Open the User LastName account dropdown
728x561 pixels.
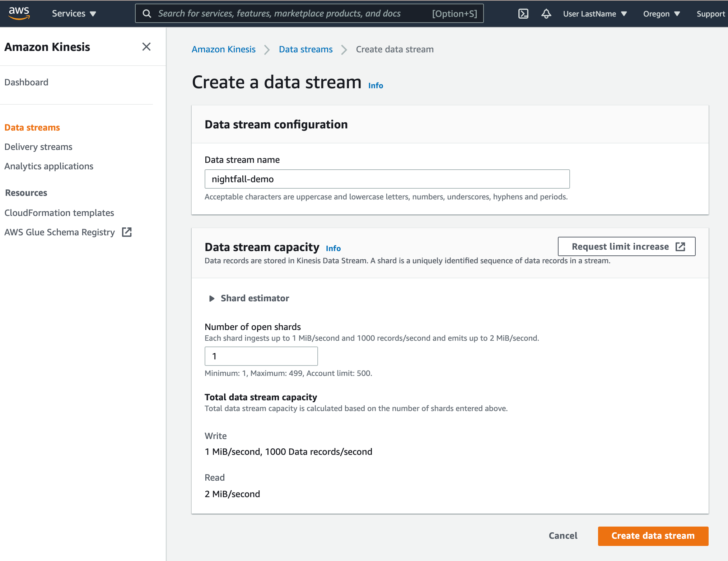click(x=594, y=14)
